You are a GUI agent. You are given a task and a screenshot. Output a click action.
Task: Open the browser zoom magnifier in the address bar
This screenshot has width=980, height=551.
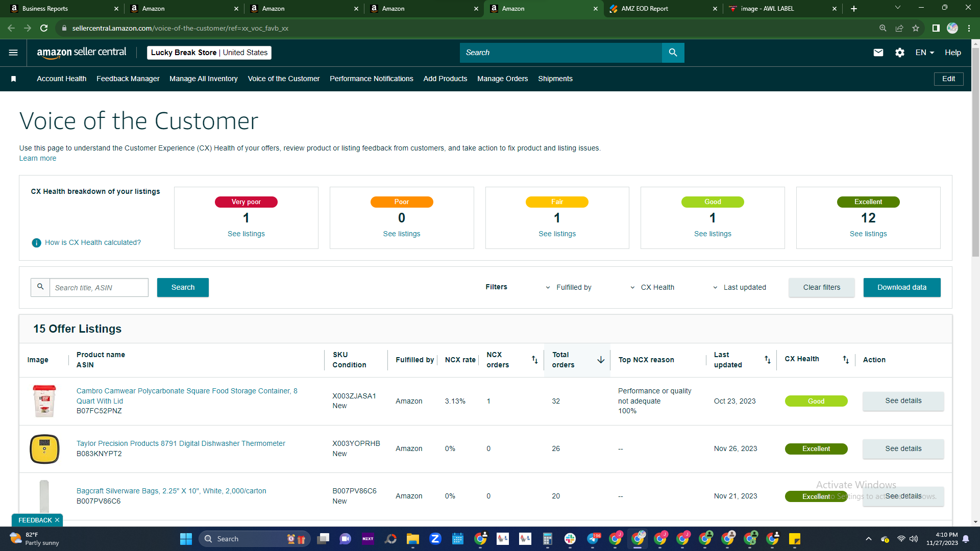click(x=883, y=28)
